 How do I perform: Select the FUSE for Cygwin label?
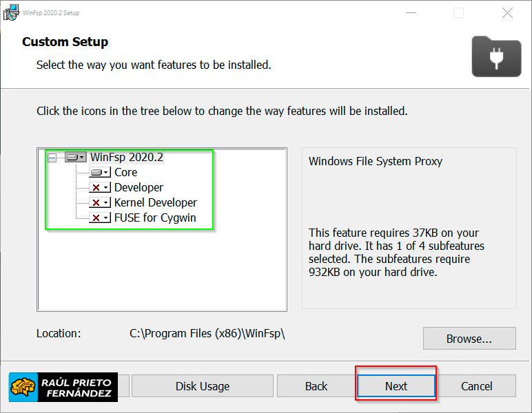click(x=155, y=218)
